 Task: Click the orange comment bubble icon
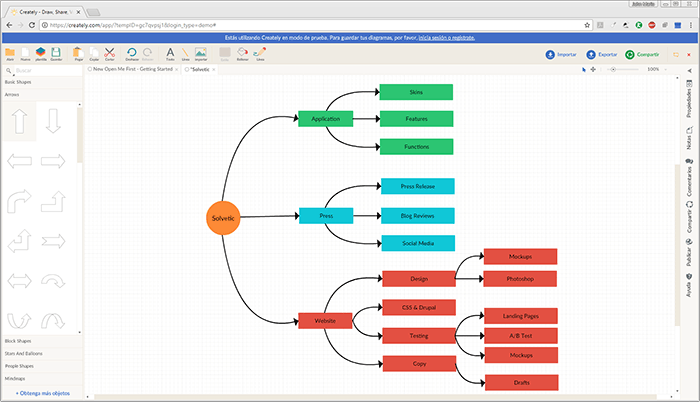click(675, 54)
